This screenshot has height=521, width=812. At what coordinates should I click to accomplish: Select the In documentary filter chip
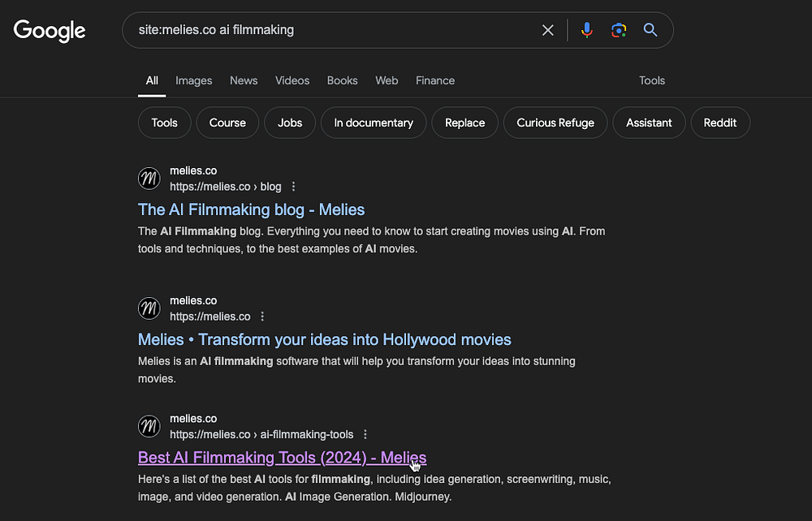click(x=374, y=123)
